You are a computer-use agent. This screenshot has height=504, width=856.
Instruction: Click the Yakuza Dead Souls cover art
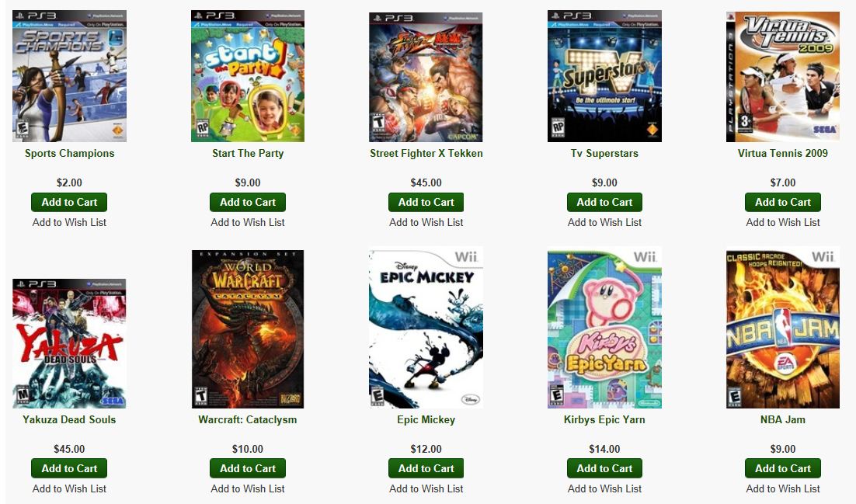point(69,343)
